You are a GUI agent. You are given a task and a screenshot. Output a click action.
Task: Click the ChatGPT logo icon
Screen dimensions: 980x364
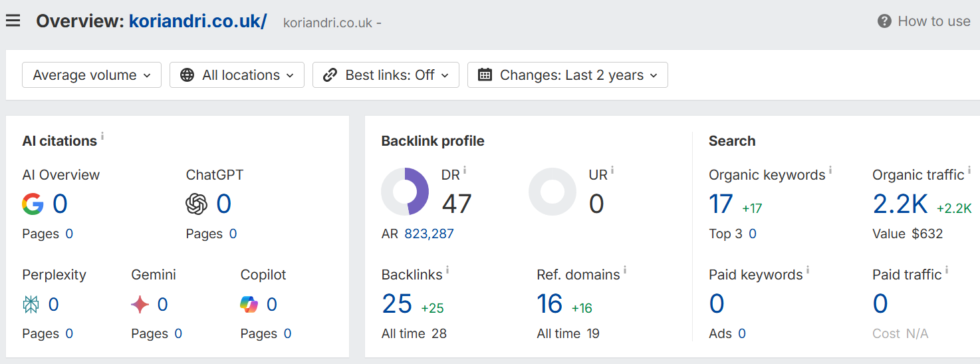pos(197,204)
